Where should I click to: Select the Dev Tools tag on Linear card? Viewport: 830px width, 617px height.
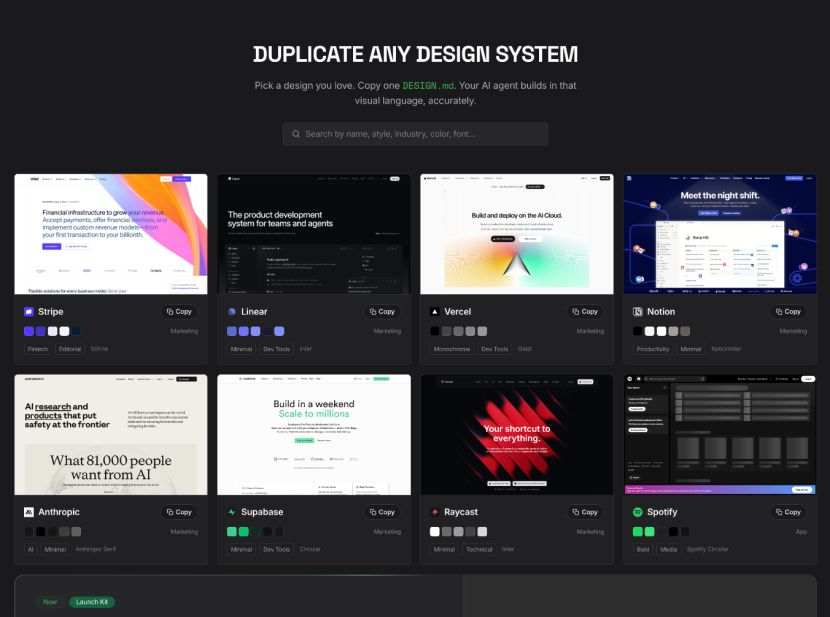[x=276, y=349]
